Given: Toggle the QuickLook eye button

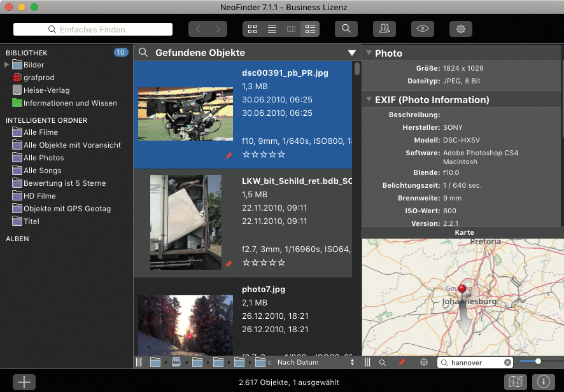Looking at the screenshot, I should point(422,29).
